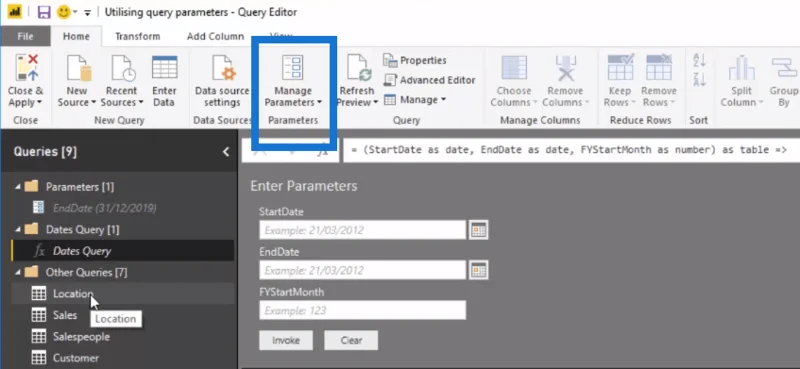Sort ascending A to Z

[x=699, y=61]
